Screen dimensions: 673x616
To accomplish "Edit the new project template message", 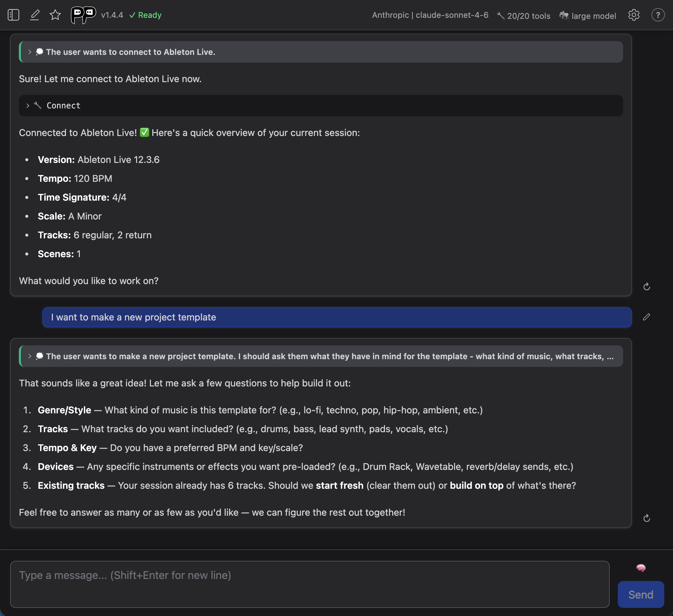I will pyautogui.click(x=646, y=317).
